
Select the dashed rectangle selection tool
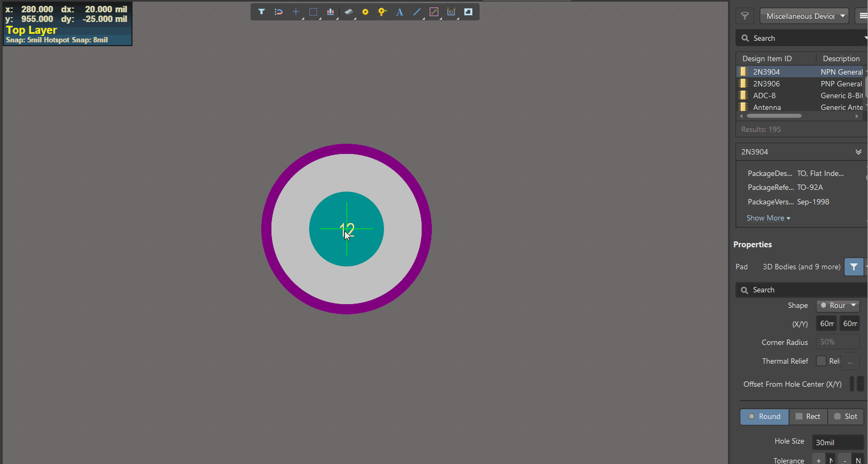[x=313, y=12]
